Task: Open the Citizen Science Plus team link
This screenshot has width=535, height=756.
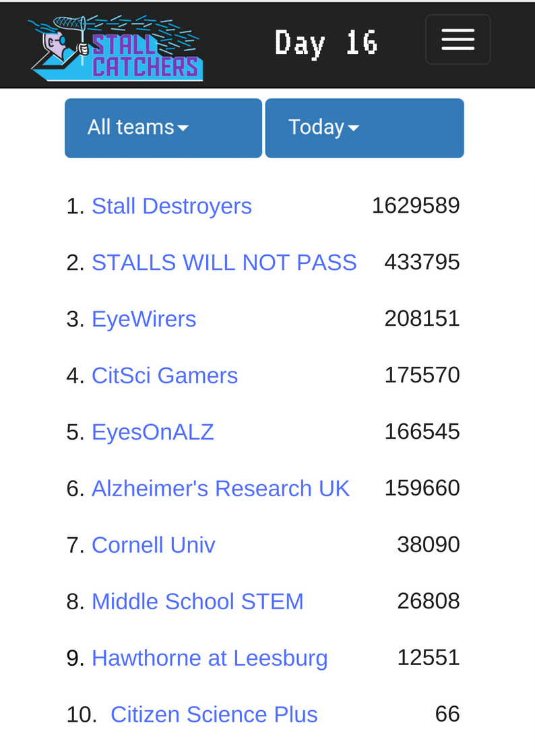Action: (x=214, y=714)
